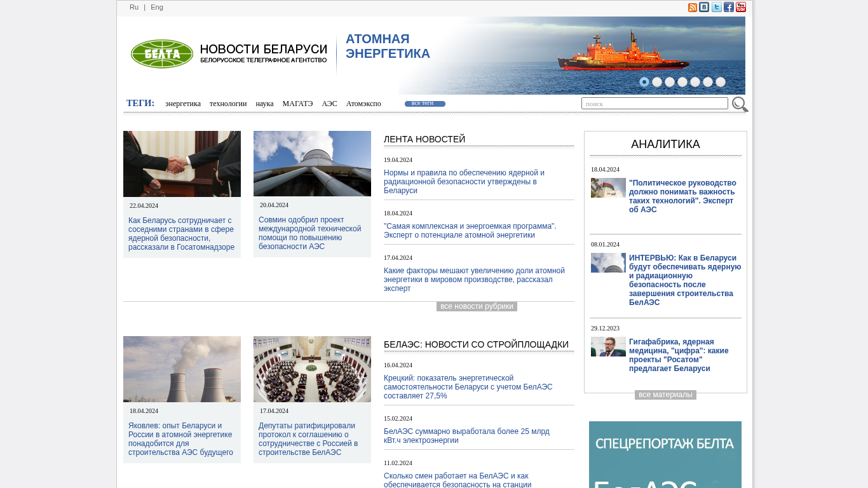Select the second banner slide dot
The width and height of the screenshot is (868, 488).
(657, 82)
